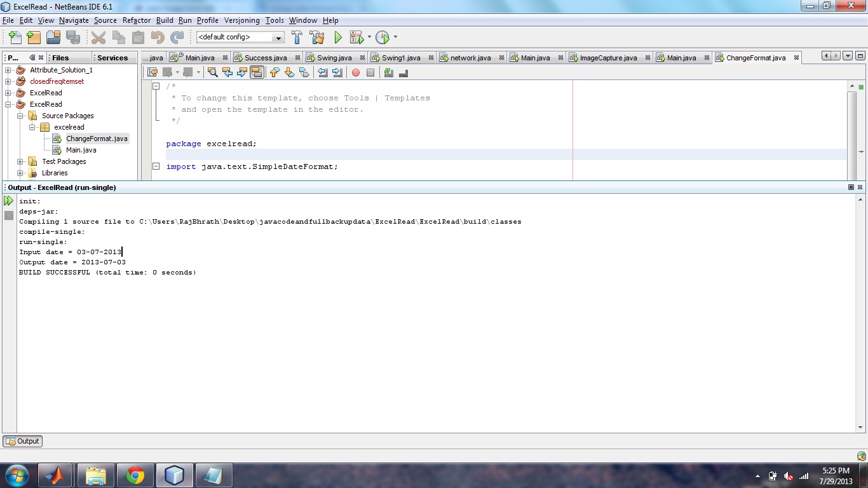Go to previous bookmark arrow icon

click(275, 72)
